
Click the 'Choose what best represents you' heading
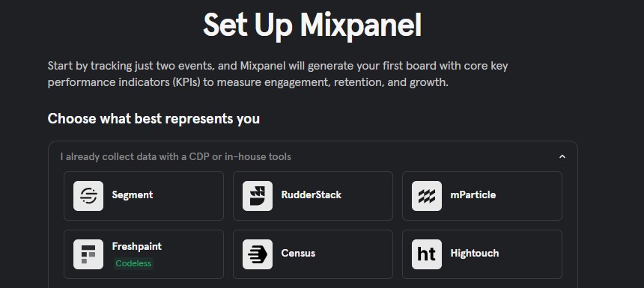(x=154, y=118)
